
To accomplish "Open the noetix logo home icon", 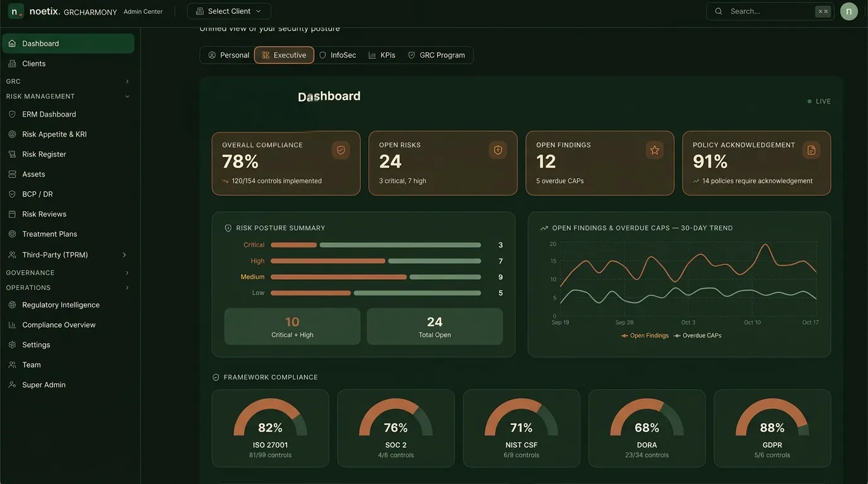I will click(x=16, y=11).
